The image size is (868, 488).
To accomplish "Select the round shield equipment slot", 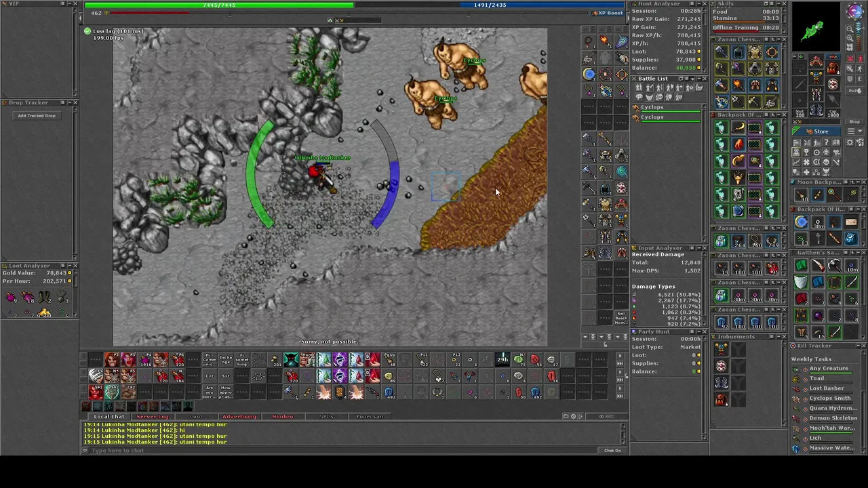I will click(833, 83).
